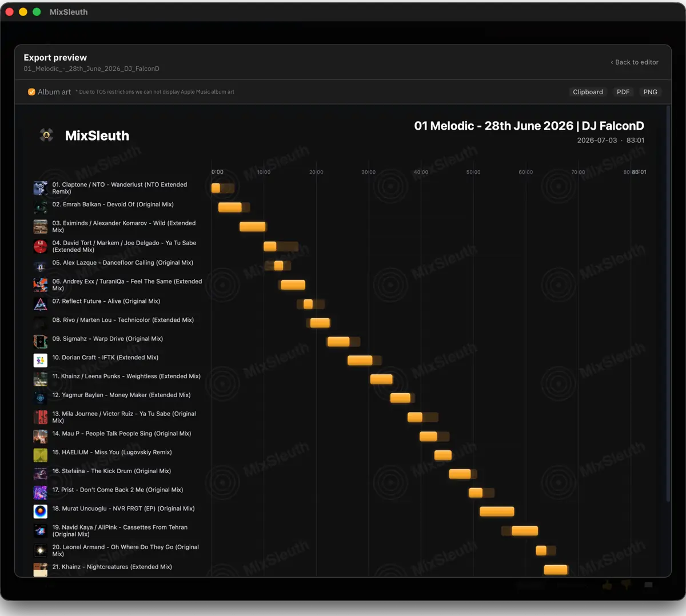Click album art for Prist Don't Come Back

pyautogui.click(x=40, y=493)
